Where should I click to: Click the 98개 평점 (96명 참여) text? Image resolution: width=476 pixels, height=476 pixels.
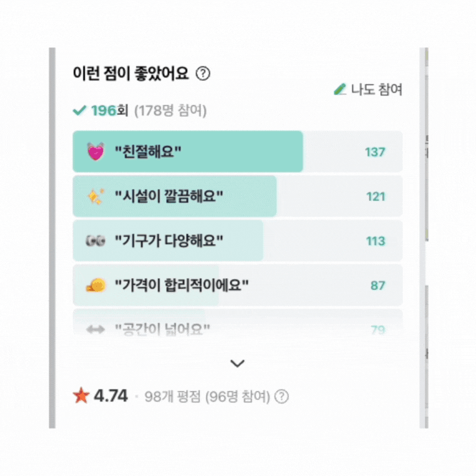pos(207,397)
